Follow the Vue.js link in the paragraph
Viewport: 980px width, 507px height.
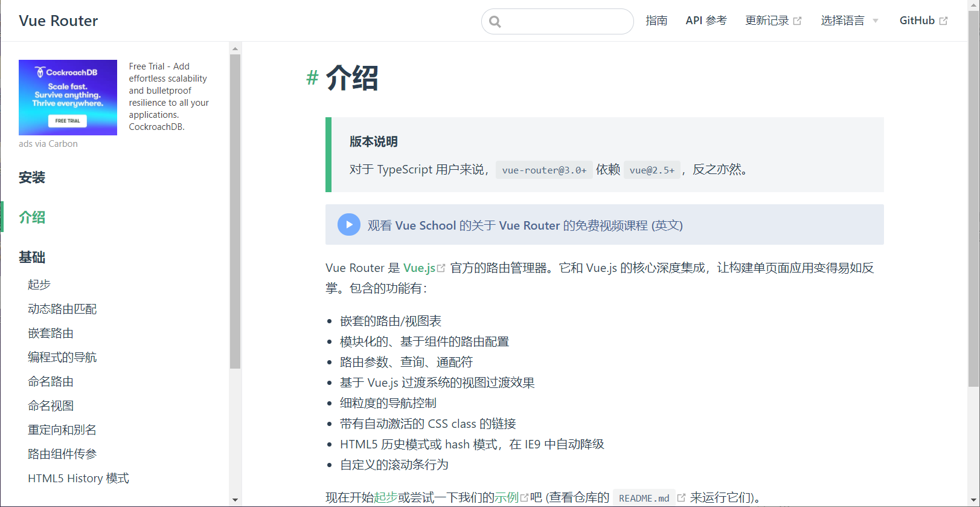point(419,268)
